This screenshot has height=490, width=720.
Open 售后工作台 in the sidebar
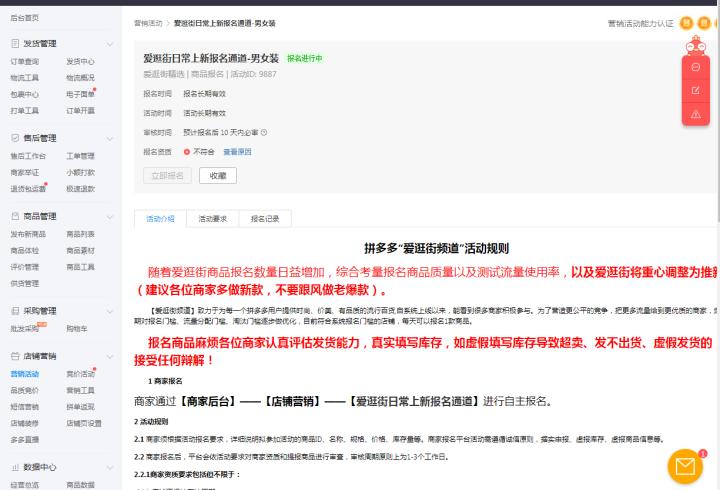(28, 156)
